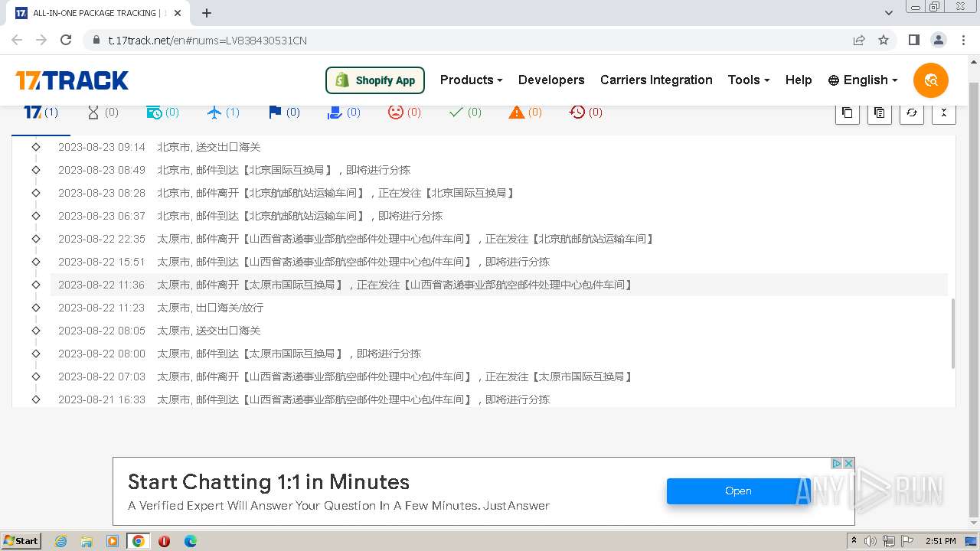Go back with the browser back arrow

pos(17,40)
